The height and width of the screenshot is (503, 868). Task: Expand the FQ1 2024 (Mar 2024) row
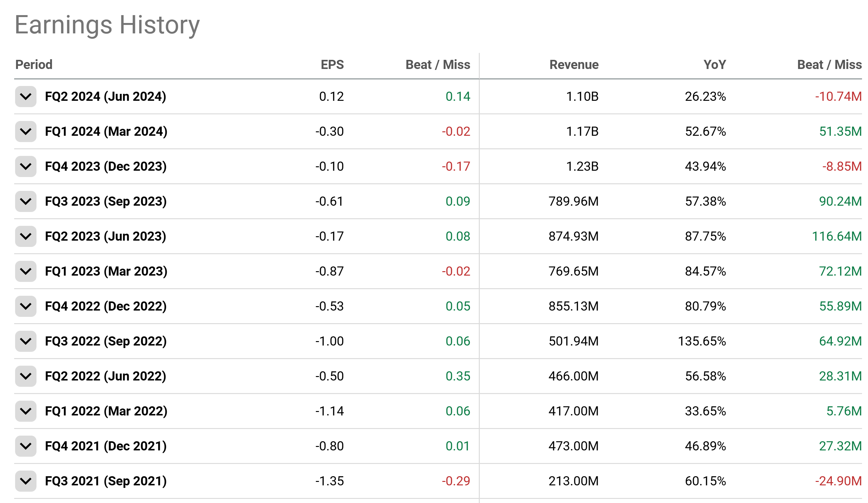26,131
